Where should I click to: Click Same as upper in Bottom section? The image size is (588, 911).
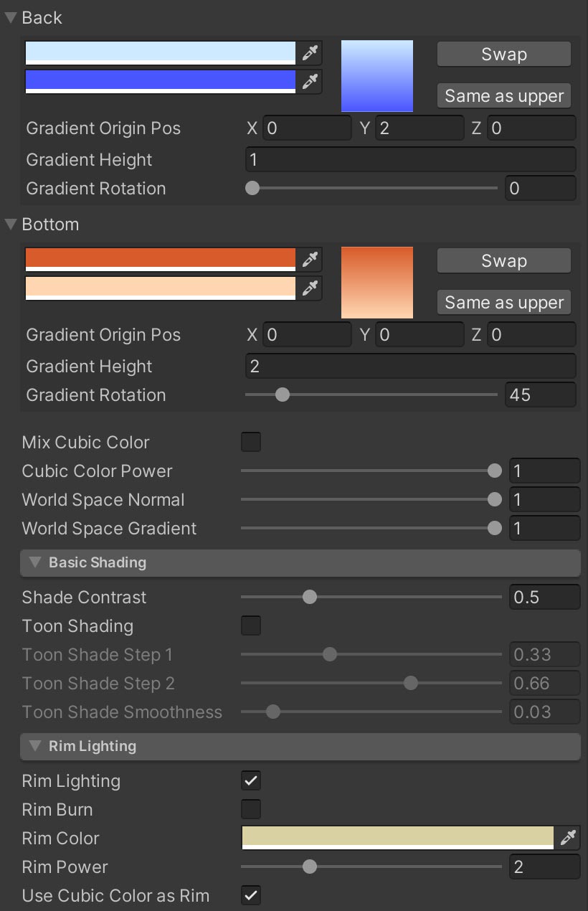pos(504,303)
